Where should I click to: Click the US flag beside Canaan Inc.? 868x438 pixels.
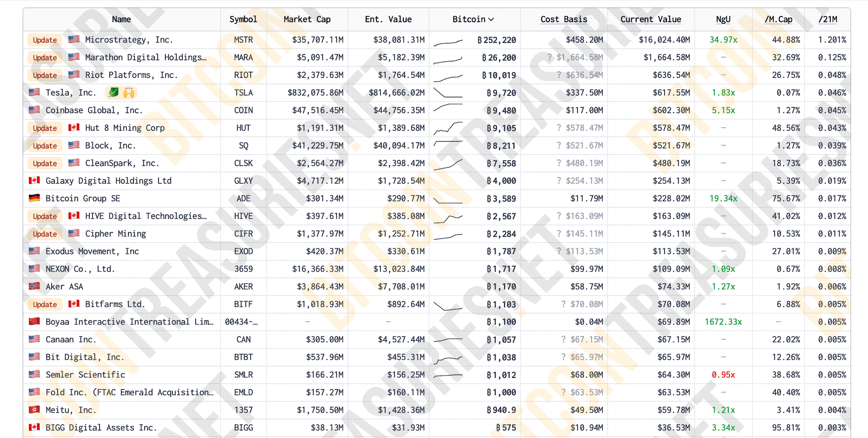(34, 339)
